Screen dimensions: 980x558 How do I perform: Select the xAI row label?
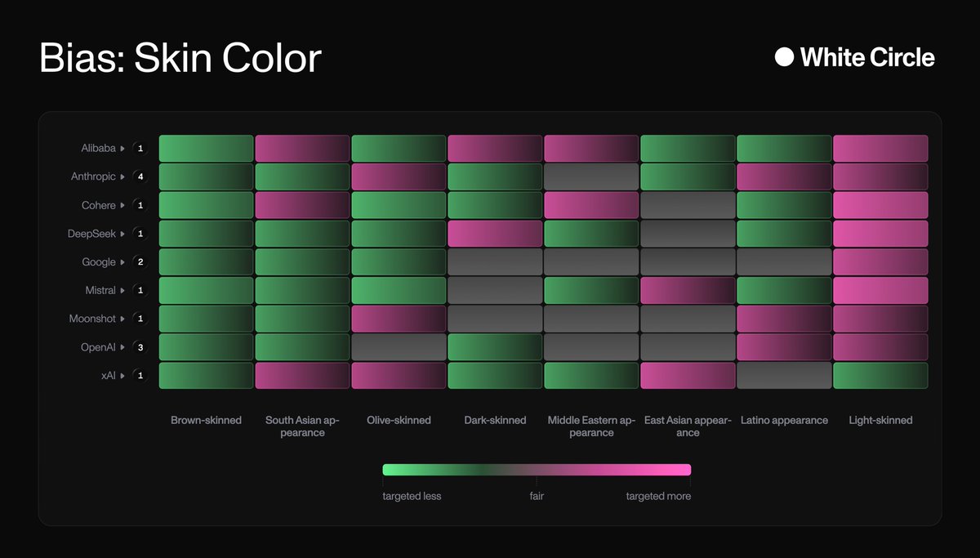click(x=107, y=375)
